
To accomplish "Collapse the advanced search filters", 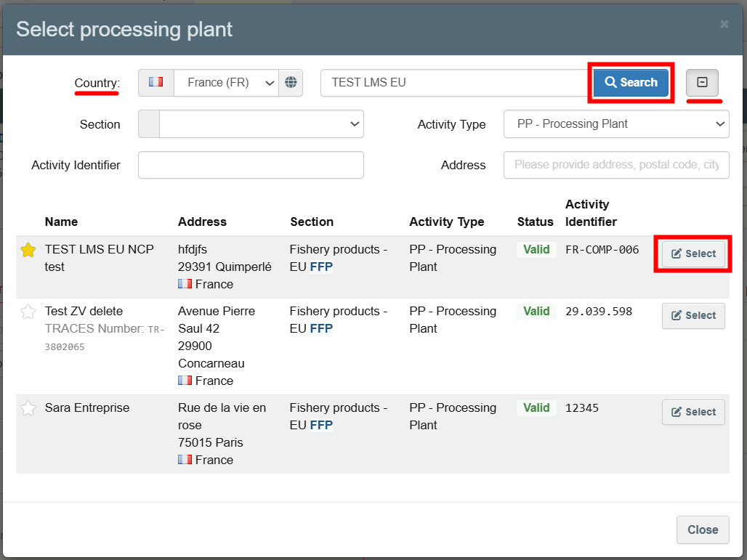I will [702, 83].
